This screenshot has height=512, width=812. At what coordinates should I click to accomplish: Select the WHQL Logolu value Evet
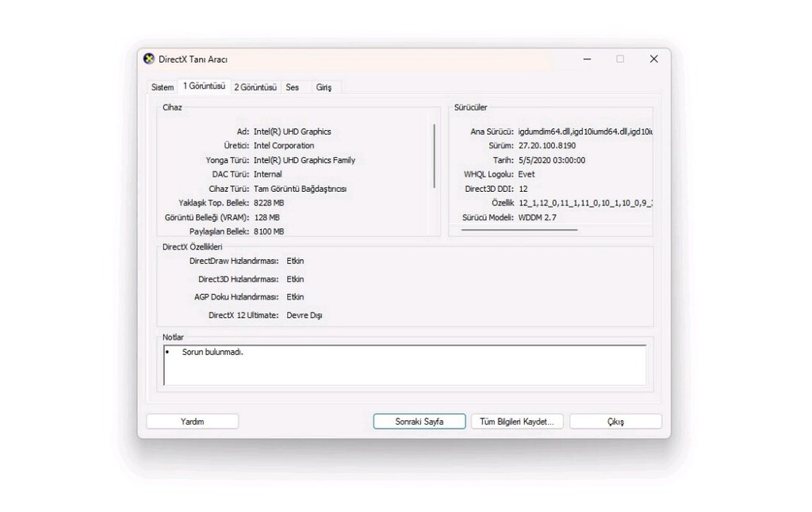(527, 174)
